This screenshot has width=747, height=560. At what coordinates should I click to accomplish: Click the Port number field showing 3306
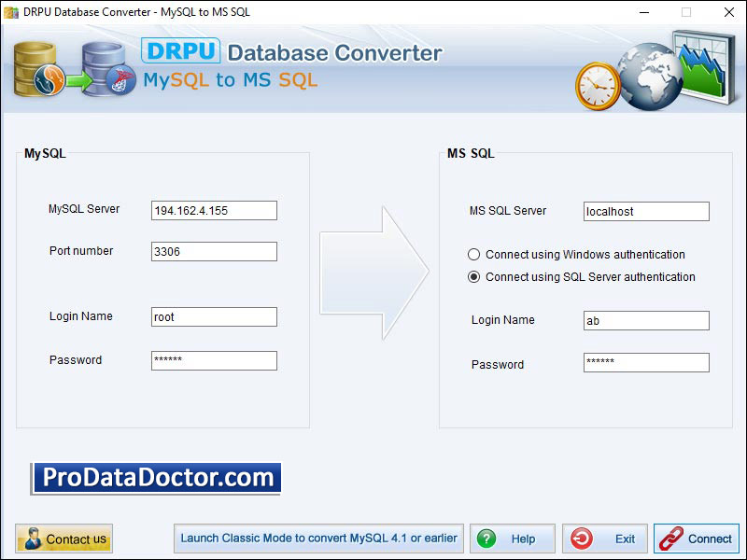click(214, 251)
